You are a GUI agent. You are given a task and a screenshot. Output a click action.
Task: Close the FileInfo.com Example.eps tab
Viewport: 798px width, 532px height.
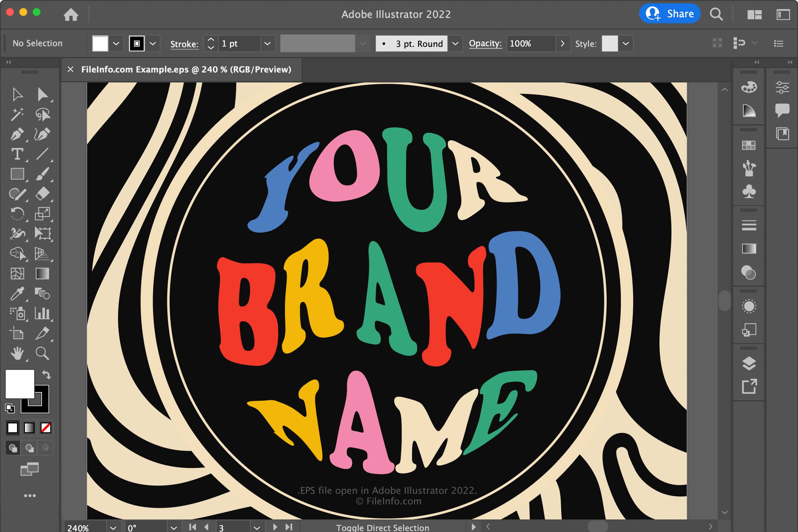click(70, 69)
